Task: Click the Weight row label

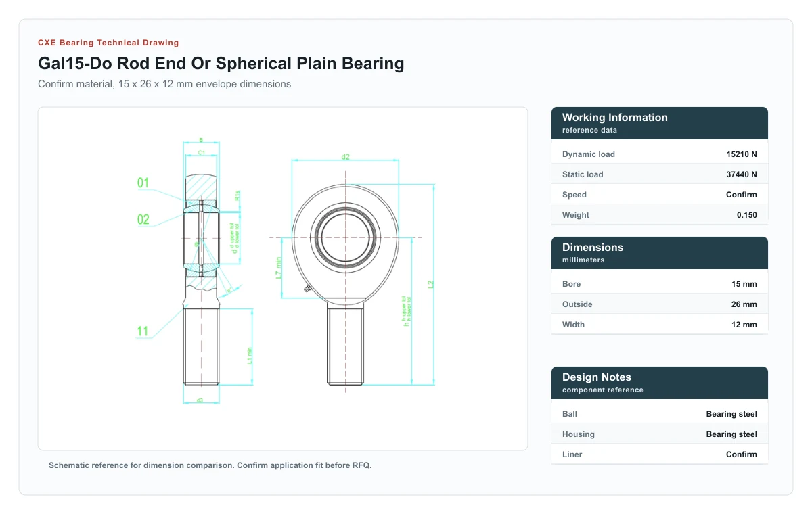Action: [576, 215]
